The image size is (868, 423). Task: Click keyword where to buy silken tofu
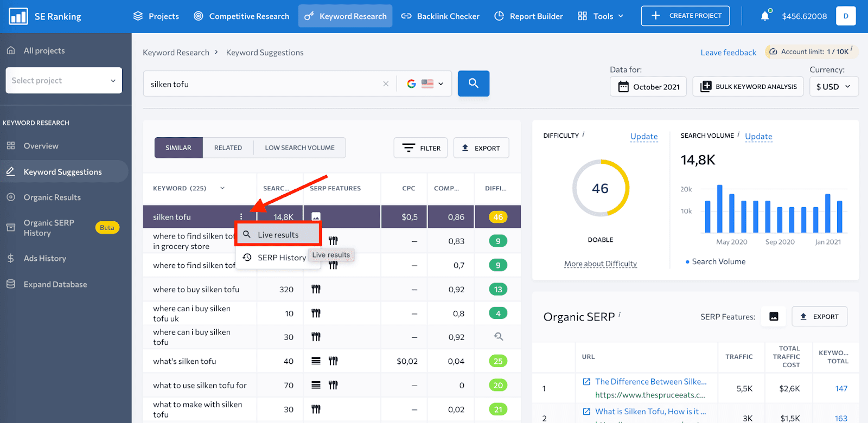point(196,290)
